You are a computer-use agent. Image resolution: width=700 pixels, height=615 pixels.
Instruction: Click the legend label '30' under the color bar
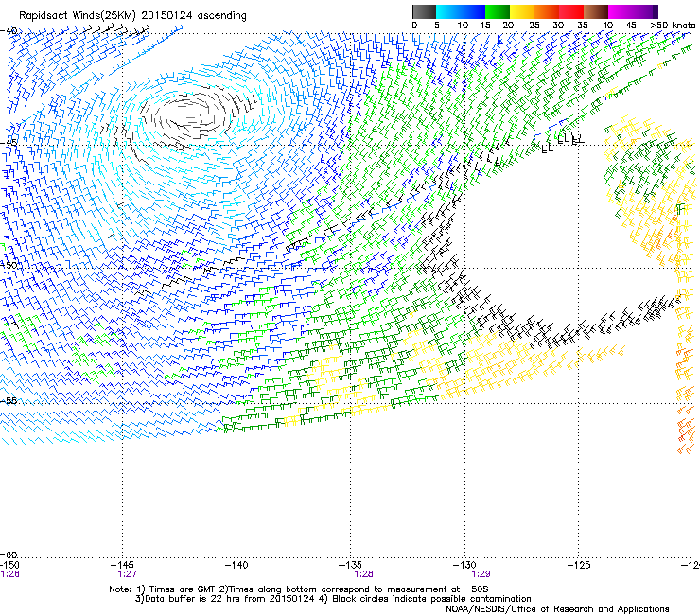(558, 25)
